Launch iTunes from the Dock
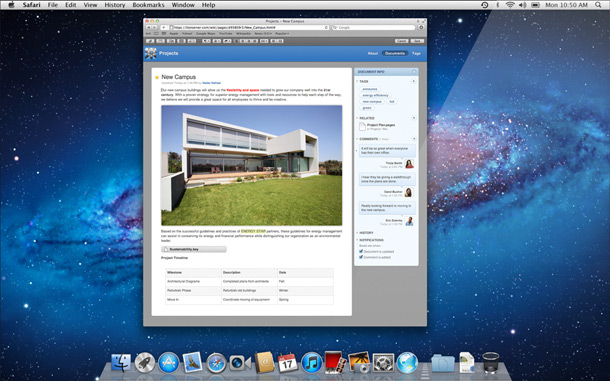Viewport: 610px width, 381px height. (x=312, y=363)
